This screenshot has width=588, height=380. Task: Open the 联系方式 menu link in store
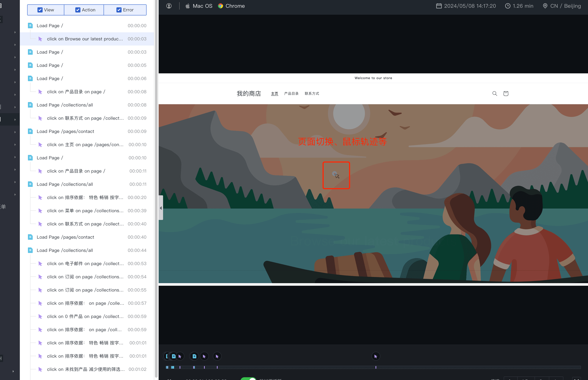point(312,93)
